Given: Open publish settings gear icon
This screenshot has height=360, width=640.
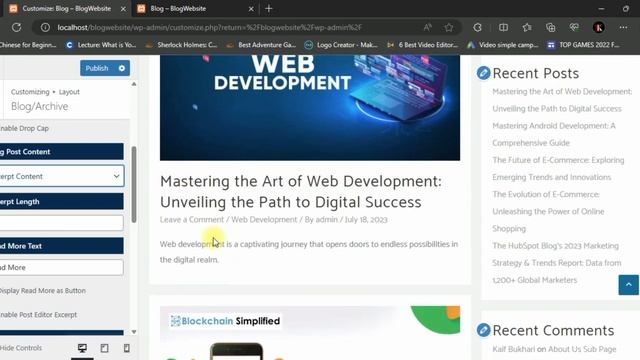Looking at the screenshot, I should click(x=122, y=68).
